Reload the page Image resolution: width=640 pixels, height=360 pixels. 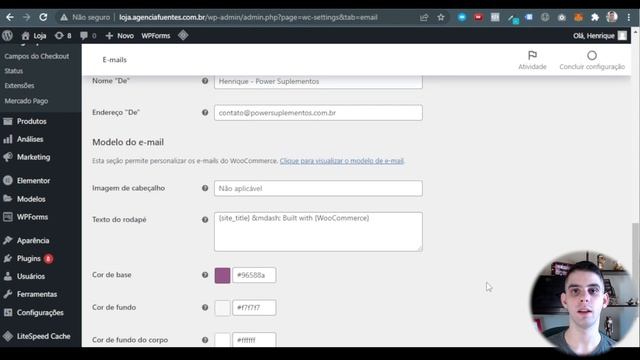click(x=43, y=17)
